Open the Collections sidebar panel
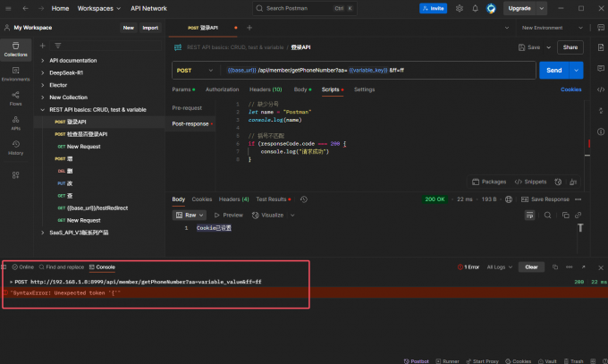608x364 pixels. pos(15,50)
